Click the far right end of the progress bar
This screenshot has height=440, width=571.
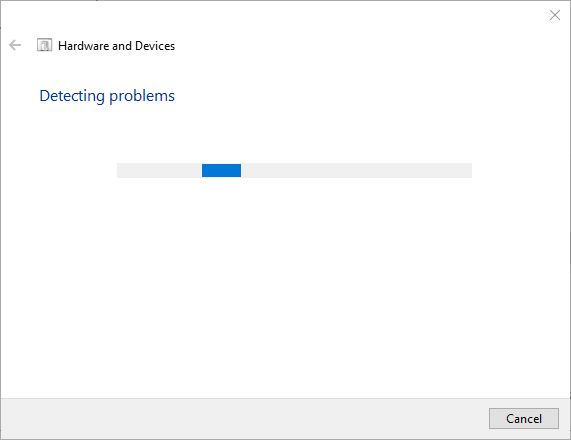click(468, 170)
